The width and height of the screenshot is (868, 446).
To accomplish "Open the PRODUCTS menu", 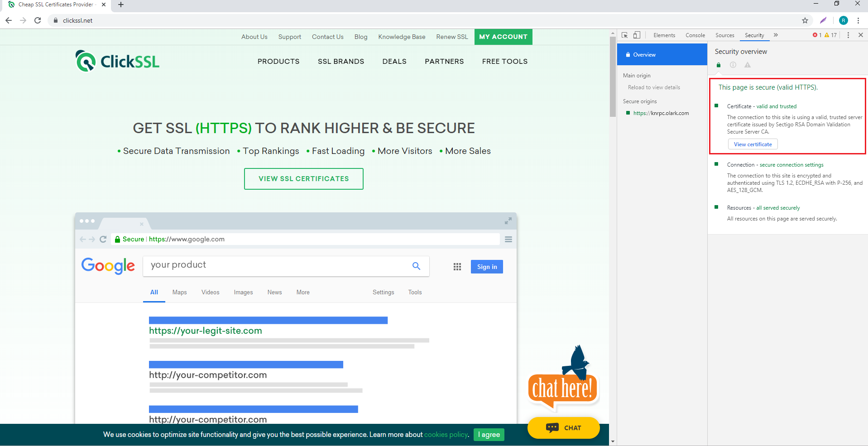I will (x=278, y=61).
